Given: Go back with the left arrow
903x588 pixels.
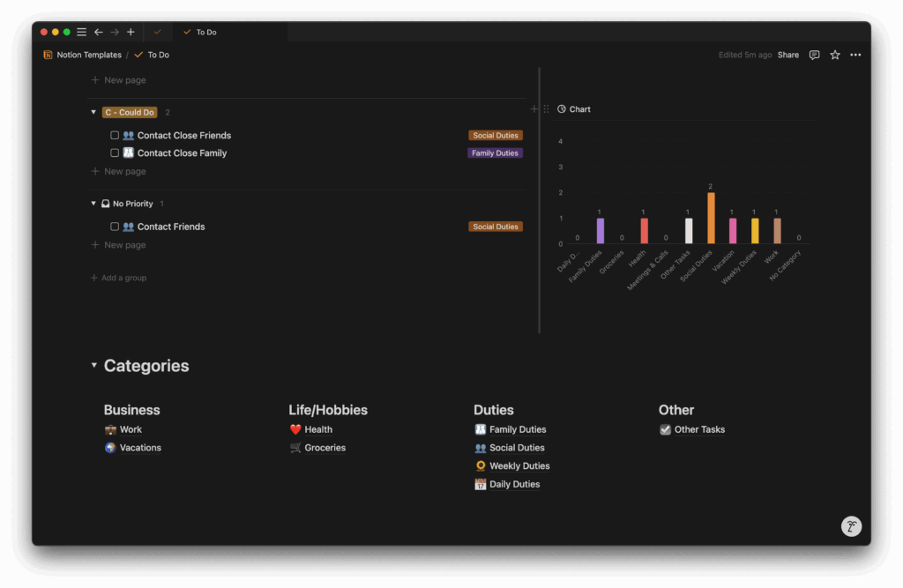Looking at the screenshot, I should click(99, 33).
